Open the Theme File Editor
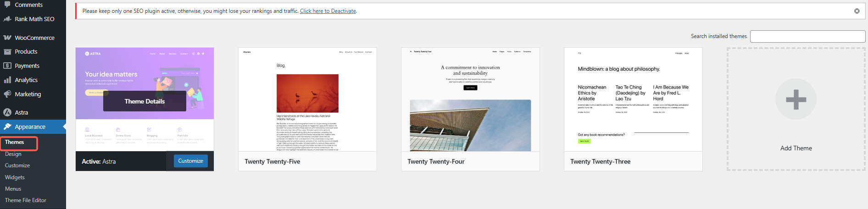Image resolution: width=868 pixels, height=209 pixels. coord(26,200)
